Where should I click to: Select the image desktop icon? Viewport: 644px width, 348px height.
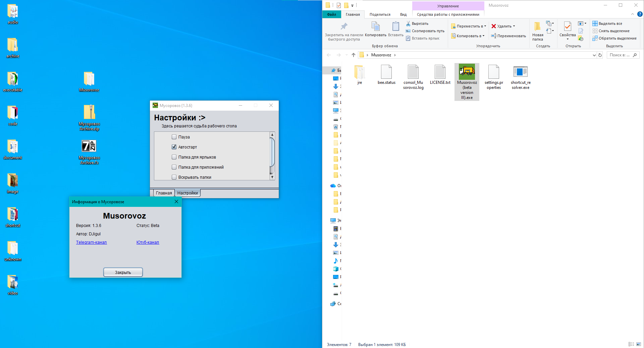click(x=13, y=183)
